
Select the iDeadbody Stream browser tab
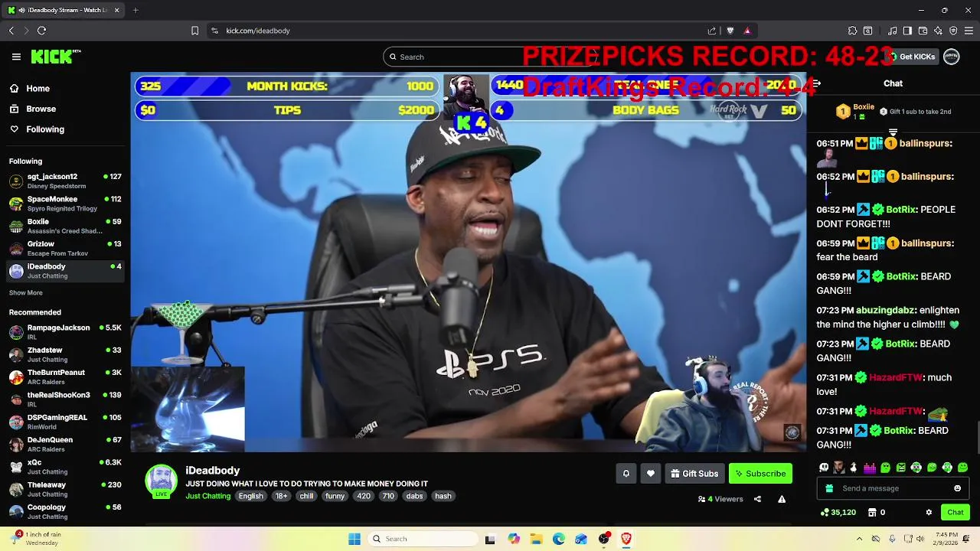click(x=64, y=10)
